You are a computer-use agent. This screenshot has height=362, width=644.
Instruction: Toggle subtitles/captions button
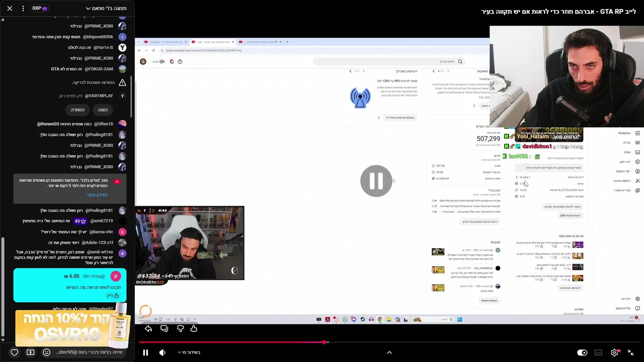(598, 352)
